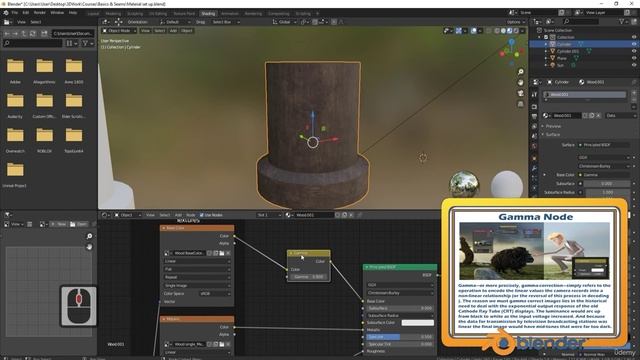Open the Render properties tab icon
Screen dimensions: 640x360
coord(534,107)
